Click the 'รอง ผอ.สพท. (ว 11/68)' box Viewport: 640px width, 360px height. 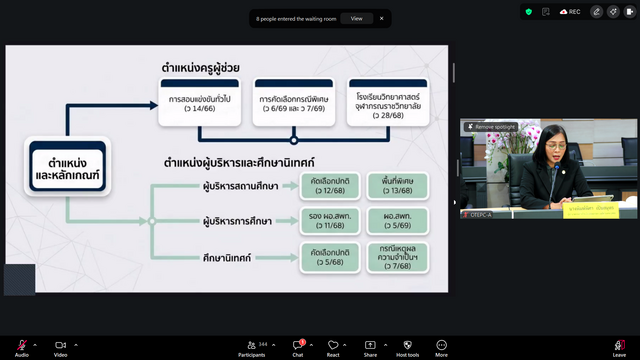[x=330, y=221]
